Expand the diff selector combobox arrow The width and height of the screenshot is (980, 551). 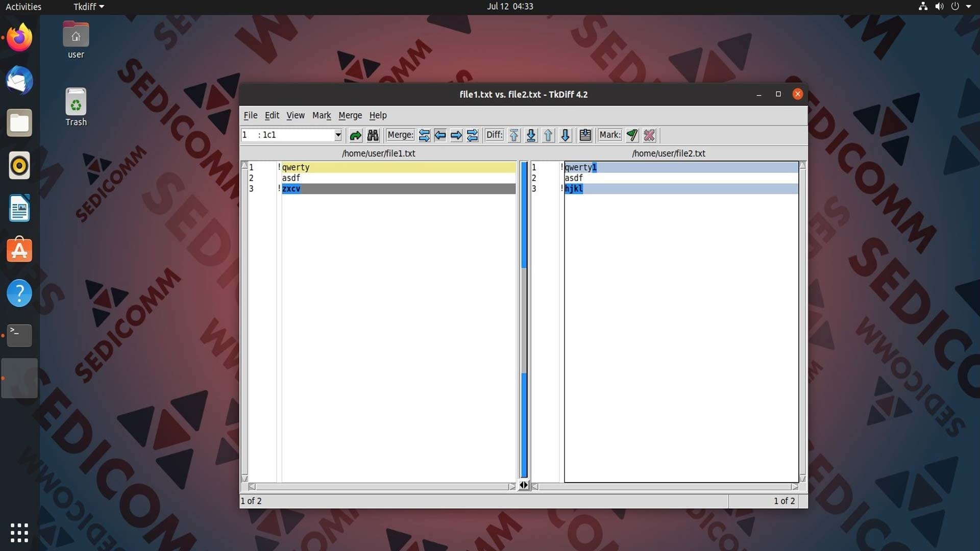(338, 135)
